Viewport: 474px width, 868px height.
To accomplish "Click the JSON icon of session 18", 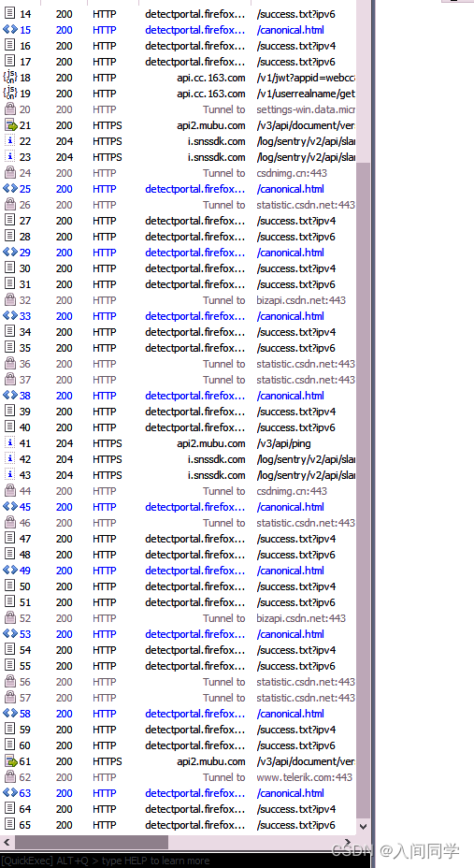I will pyautogui.click(x=9, y=77).
